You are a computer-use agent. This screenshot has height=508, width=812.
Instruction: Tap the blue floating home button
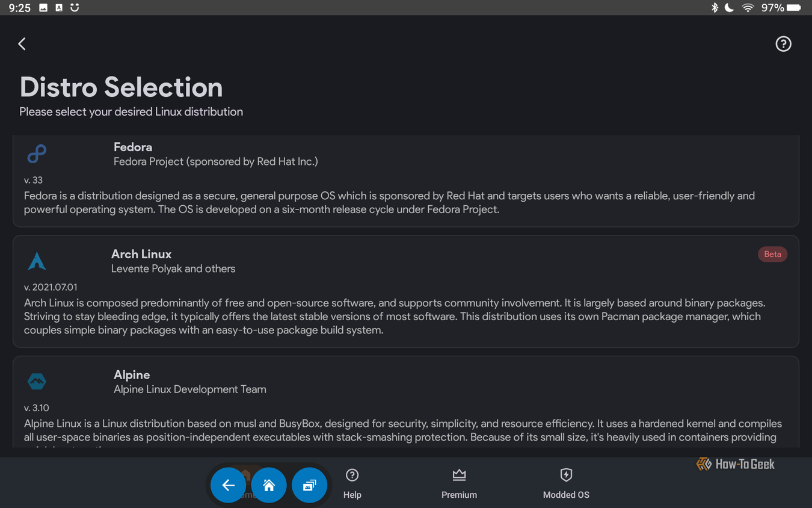tap(269, 485)
